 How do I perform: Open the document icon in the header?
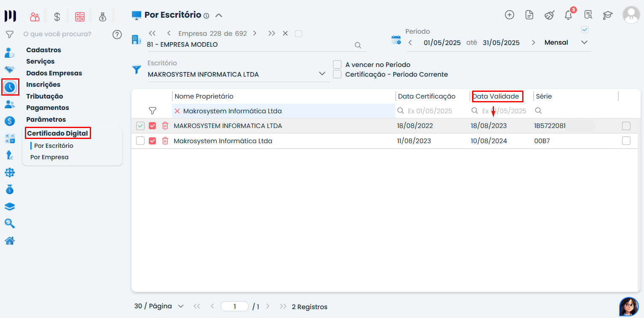[529, 15]
